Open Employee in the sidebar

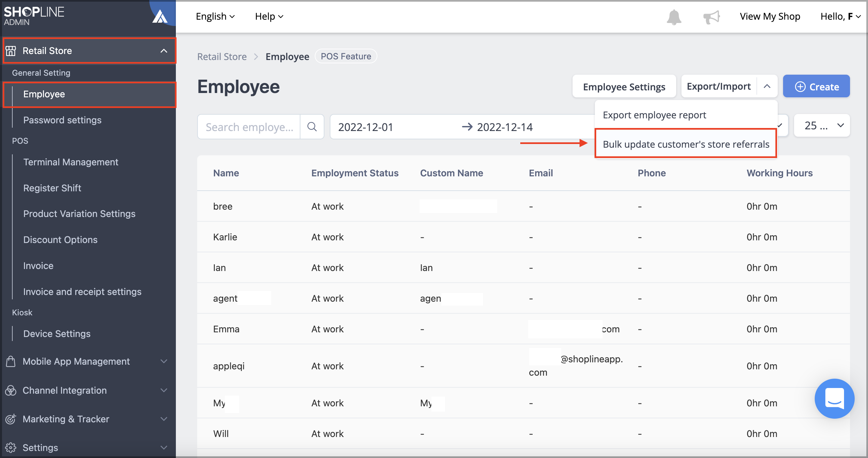coord(44,94)
